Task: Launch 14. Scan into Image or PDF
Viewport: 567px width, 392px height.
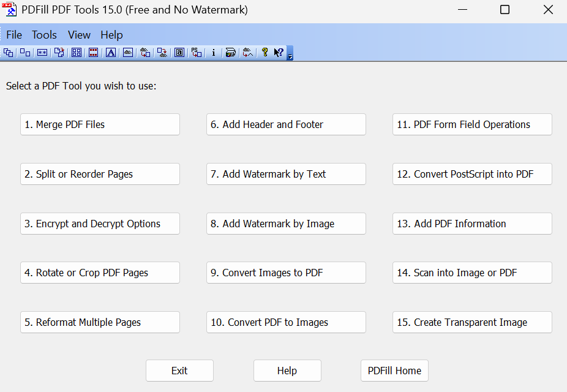Action: click(472, 273)
